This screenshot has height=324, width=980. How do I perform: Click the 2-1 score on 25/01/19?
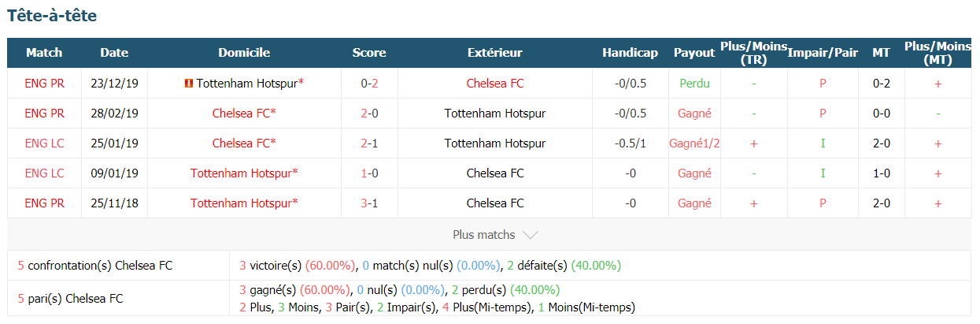(369, 143)
